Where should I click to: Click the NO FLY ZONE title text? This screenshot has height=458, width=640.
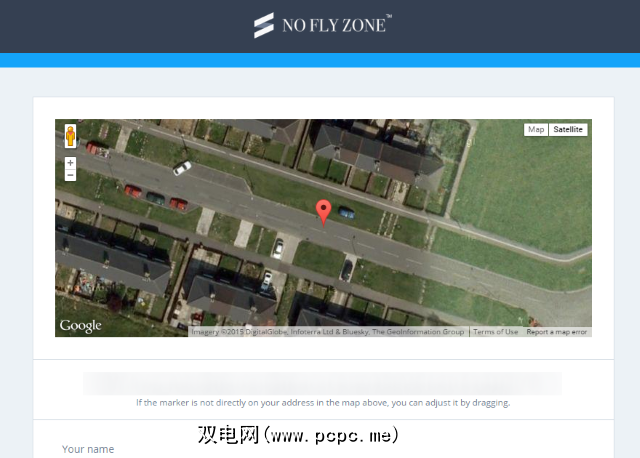tap(336, 25)
